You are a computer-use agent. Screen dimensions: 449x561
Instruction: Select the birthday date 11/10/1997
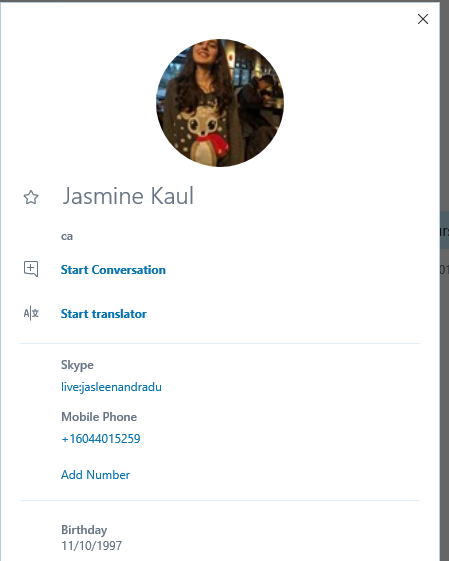click(x=92, y=546)
